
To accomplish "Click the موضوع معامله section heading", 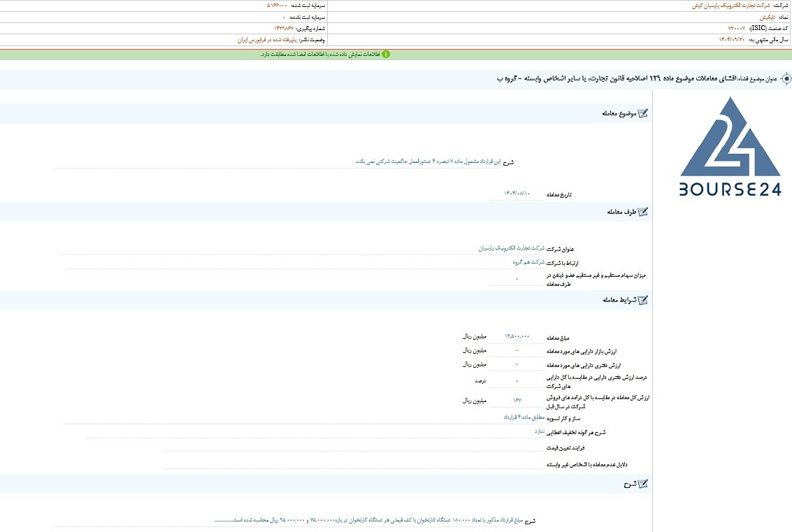I will pyautogui.click(x=619, y=113).
